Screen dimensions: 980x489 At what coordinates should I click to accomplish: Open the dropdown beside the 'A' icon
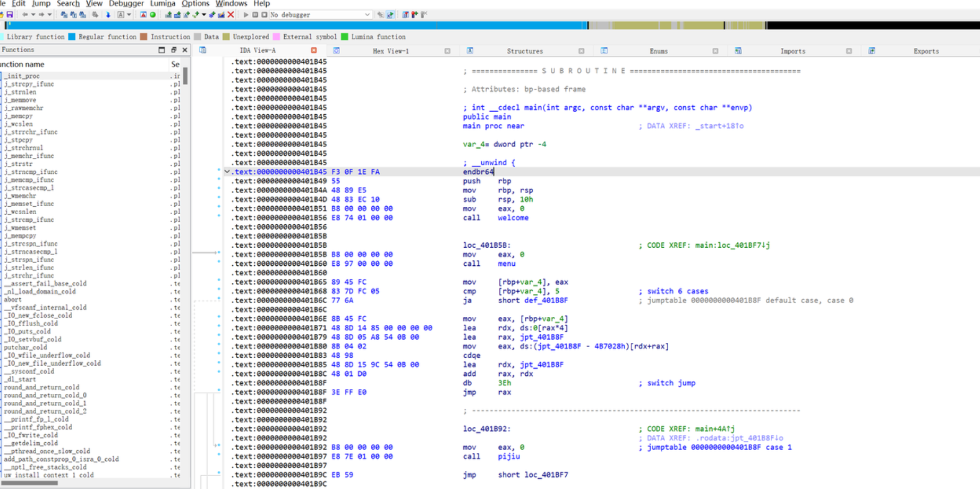129,15
